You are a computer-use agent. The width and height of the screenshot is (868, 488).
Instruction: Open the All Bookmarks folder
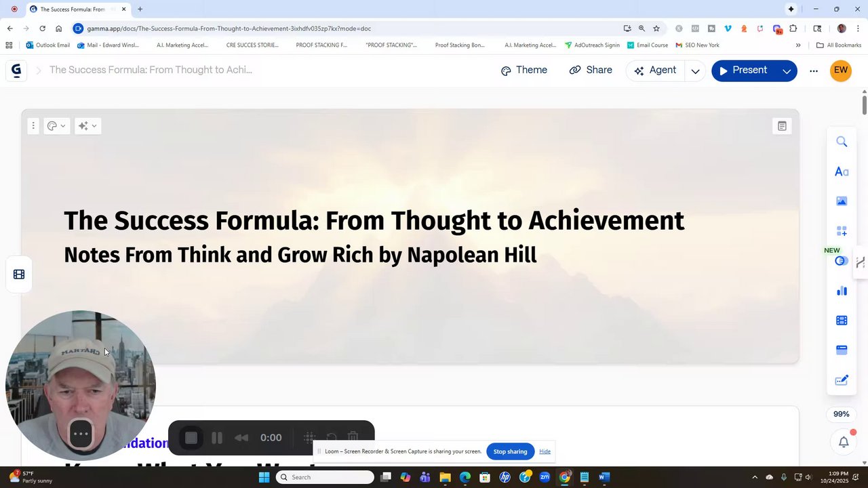coord(839,45)
